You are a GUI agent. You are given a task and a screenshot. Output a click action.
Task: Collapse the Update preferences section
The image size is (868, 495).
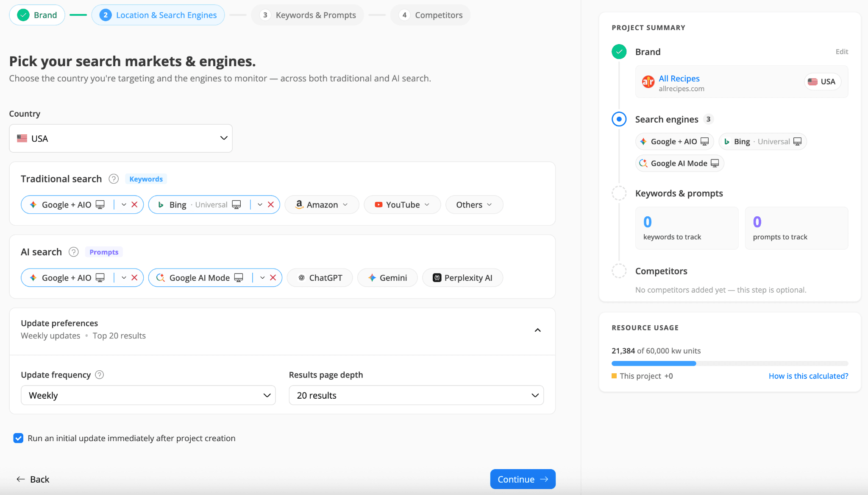point(538,330)
